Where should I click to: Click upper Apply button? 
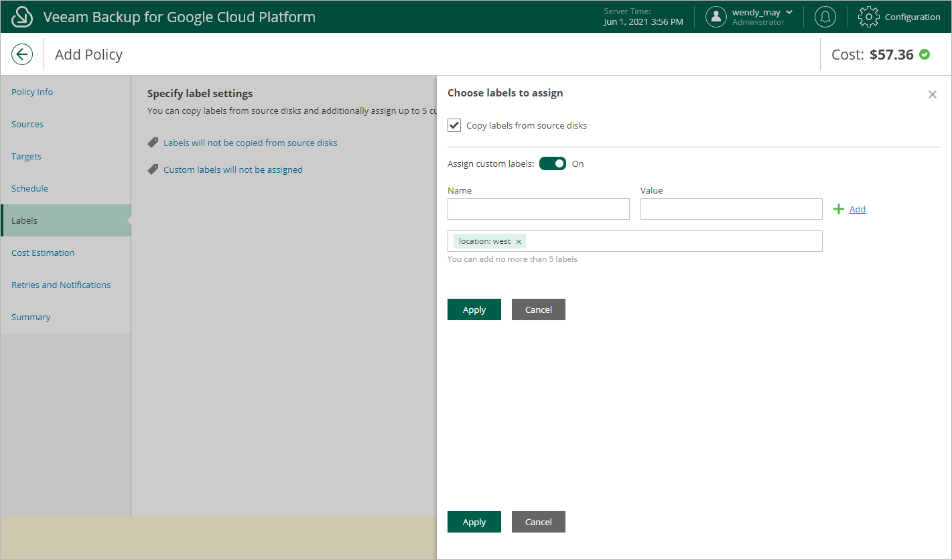(x=474, y=309)
